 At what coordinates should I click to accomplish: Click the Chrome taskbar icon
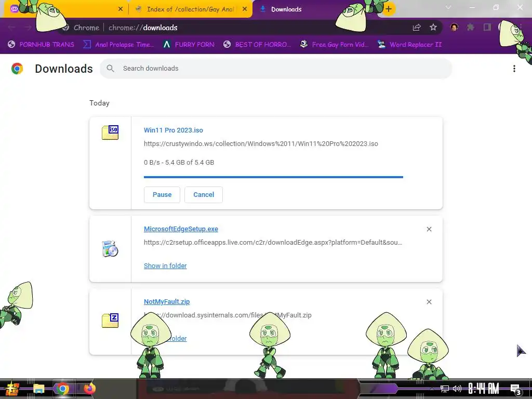click(x=62, y=389)
